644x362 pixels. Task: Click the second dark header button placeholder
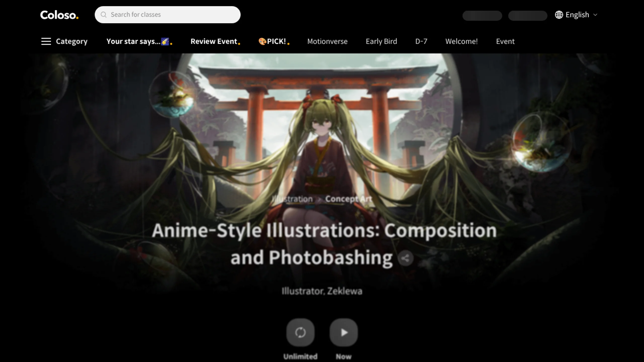pyautogui.click(x=528, y=16)
